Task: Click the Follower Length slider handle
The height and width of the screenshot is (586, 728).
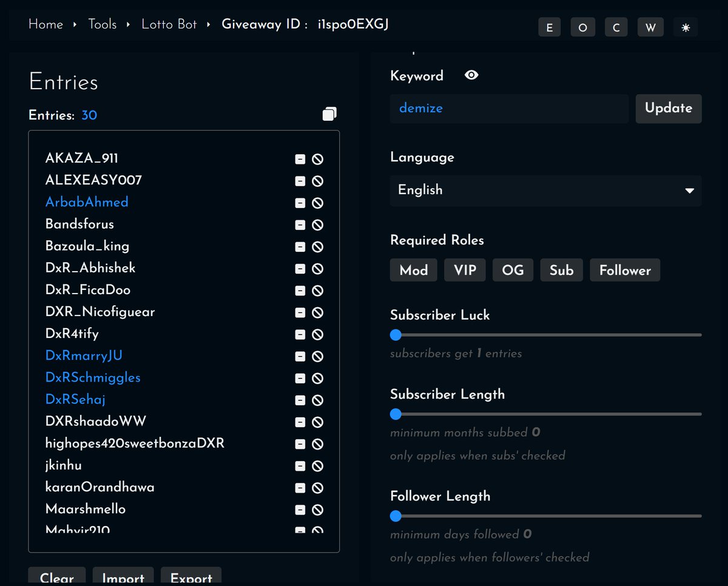Action: 396,516
